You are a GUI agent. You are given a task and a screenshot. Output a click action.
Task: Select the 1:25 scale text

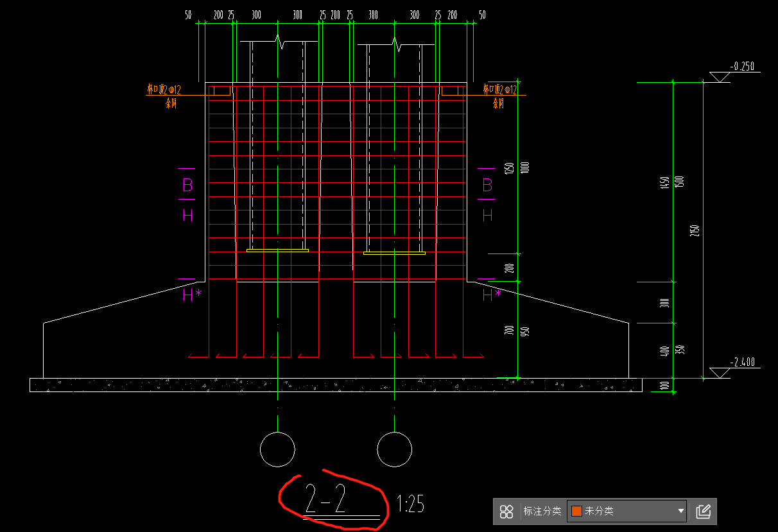click(410, 504)
